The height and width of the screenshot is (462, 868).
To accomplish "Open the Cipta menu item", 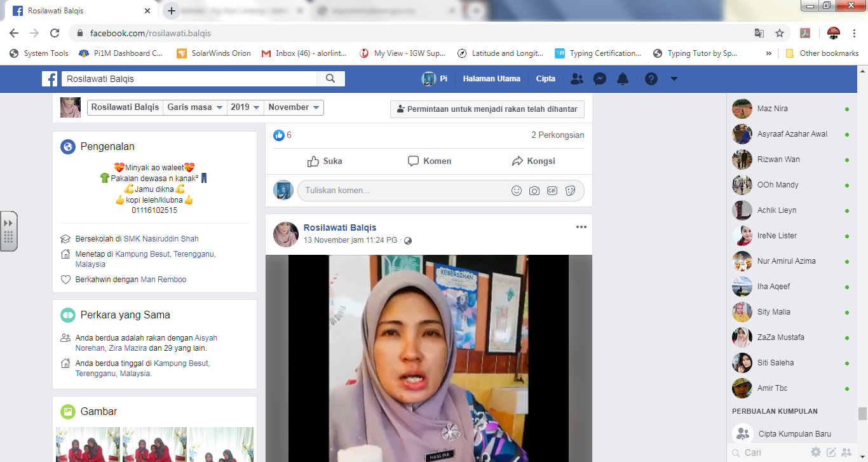I will [545, 79].
